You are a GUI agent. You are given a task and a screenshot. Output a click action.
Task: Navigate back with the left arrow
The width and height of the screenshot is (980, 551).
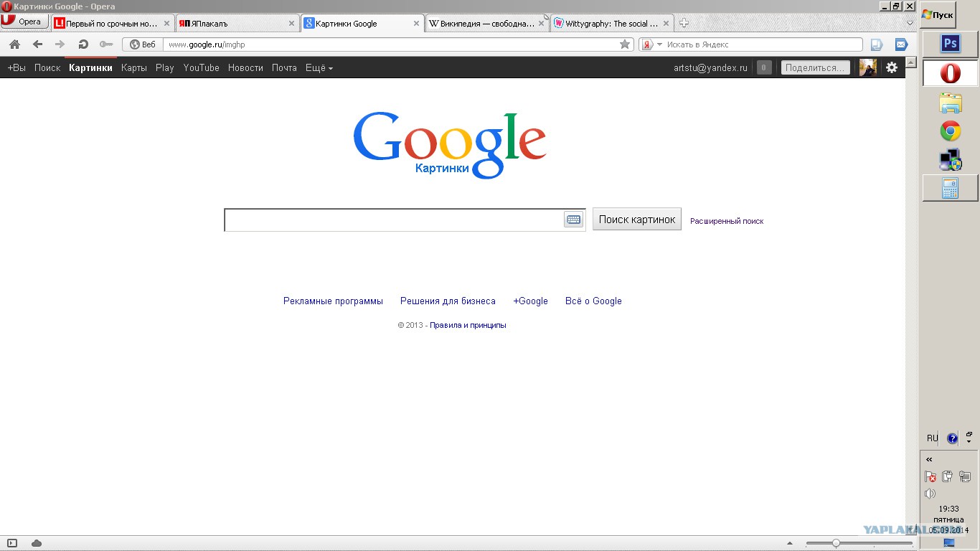[x=37, y=44]
